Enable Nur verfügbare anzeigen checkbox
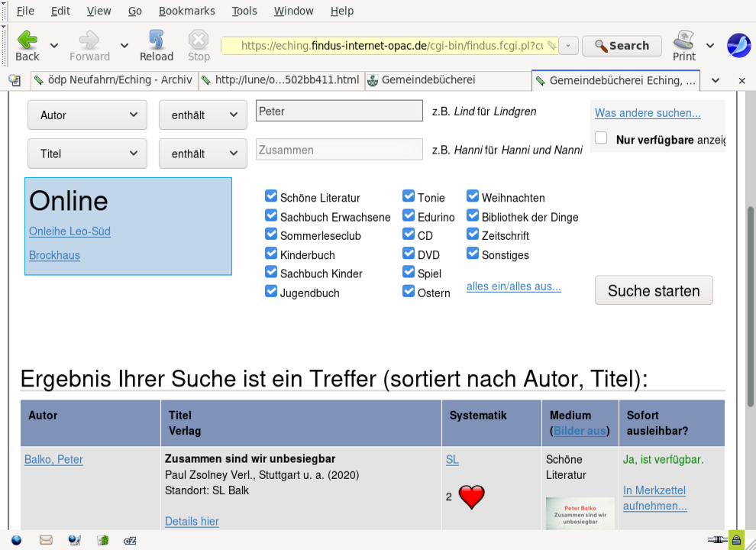Viewport: 756px width, 550px height. click(602, 138)
